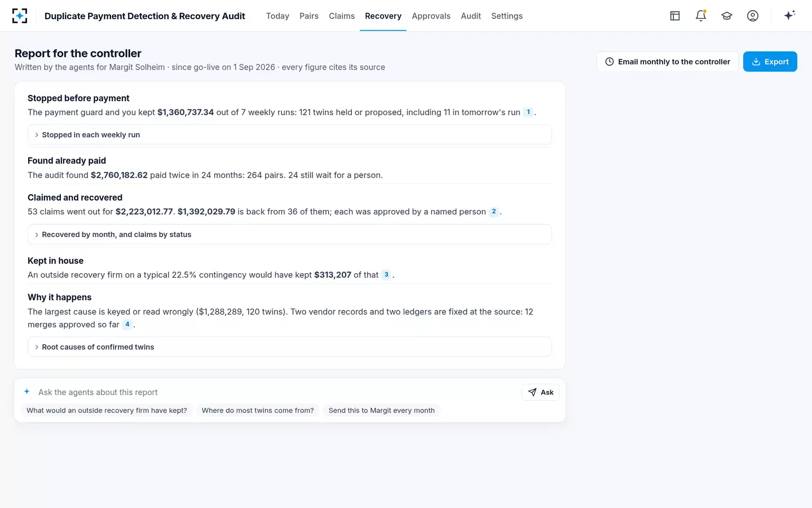Click the '$1,360,737.34' amount
The width and height of the screenshot is (812, 508).
coord(186,112)
